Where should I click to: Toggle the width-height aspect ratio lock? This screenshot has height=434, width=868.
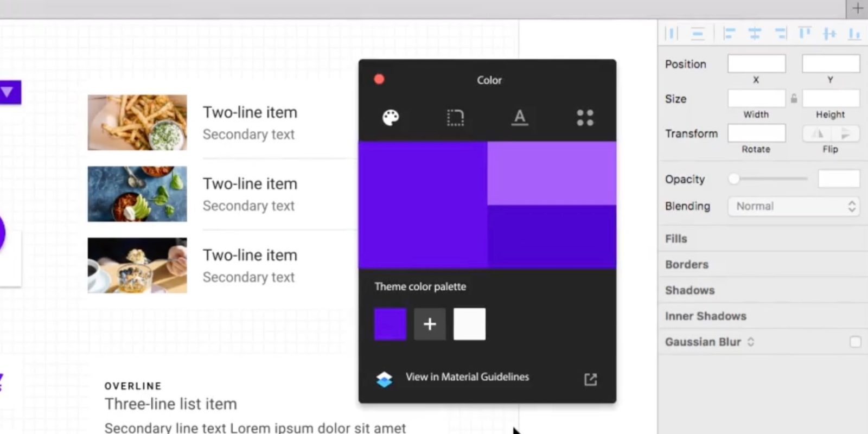pyautogui.click(x=794, y=99)
